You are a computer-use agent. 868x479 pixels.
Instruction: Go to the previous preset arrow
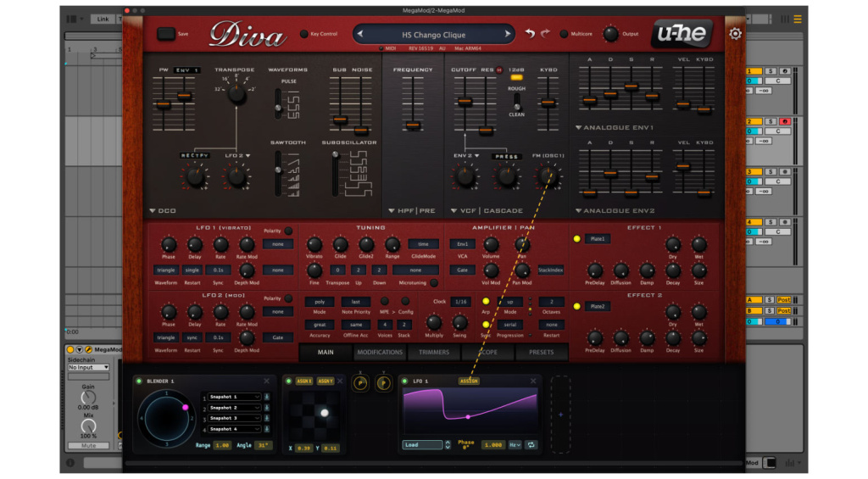360,34
